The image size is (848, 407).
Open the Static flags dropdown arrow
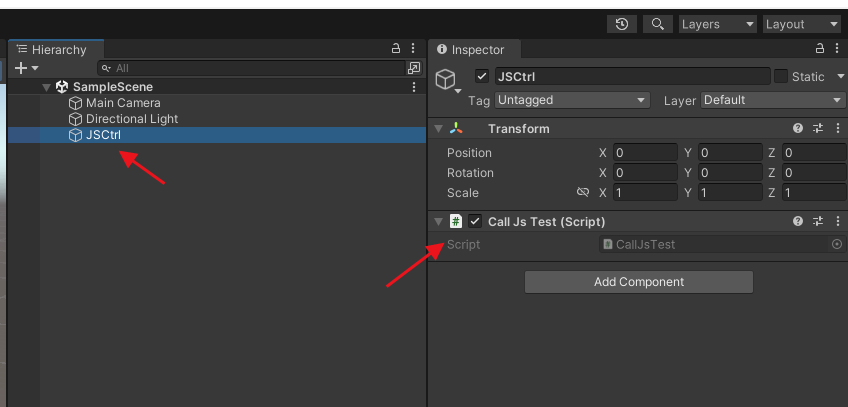point(840,76)
